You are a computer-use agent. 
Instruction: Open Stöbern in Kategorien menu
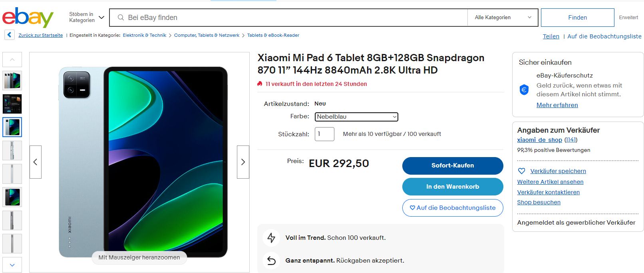(x=86, y=18)
